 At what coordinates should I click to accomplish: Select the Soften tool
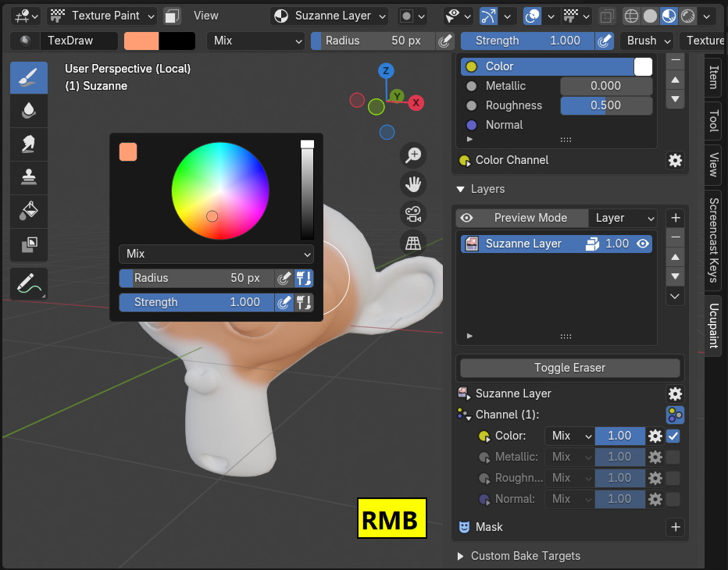(29, 111)
